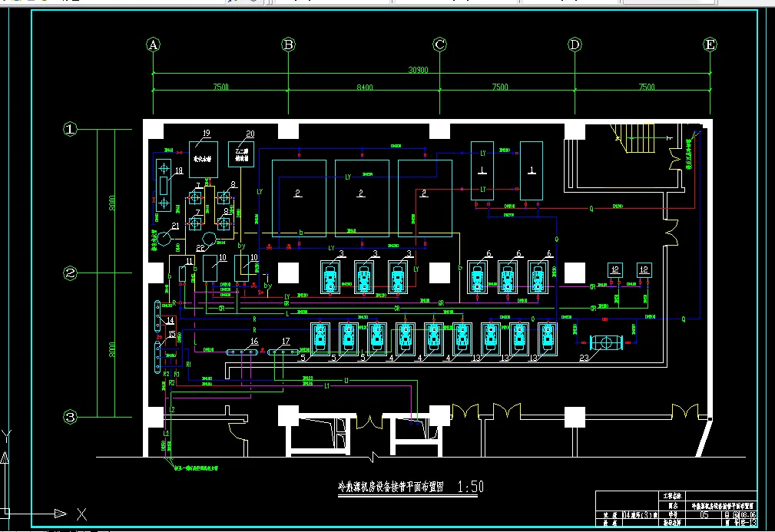775x532 pixels.
Task: Click equipment label 14
Action: (x=170, y=321)
